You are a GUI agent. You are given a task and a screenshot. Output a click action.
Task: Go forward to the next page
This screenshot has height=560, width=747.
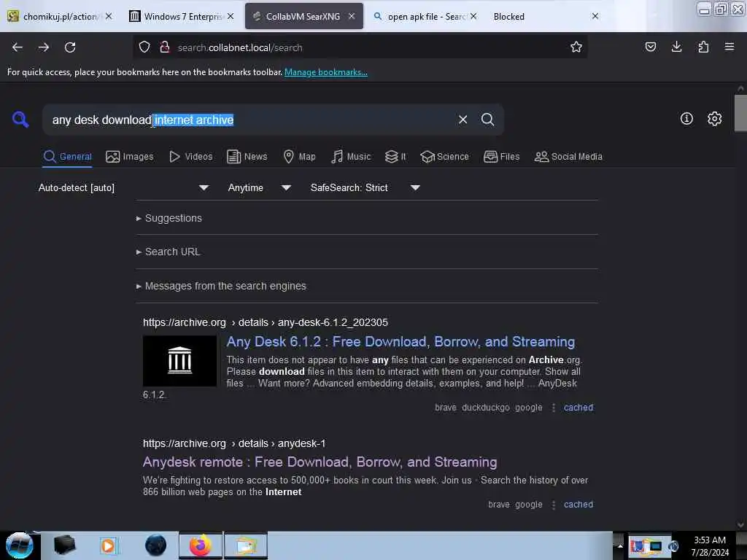(43, 47)
